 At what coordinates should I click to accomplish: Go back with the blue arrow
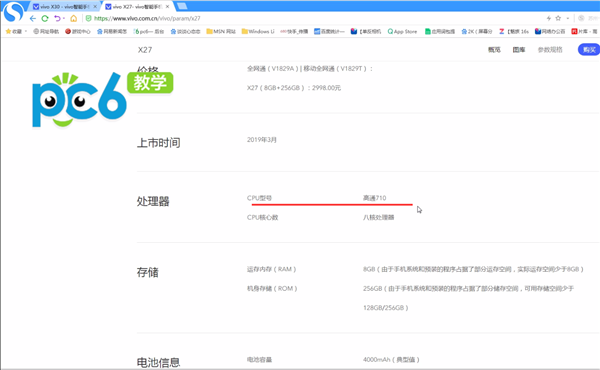[33, 18]
